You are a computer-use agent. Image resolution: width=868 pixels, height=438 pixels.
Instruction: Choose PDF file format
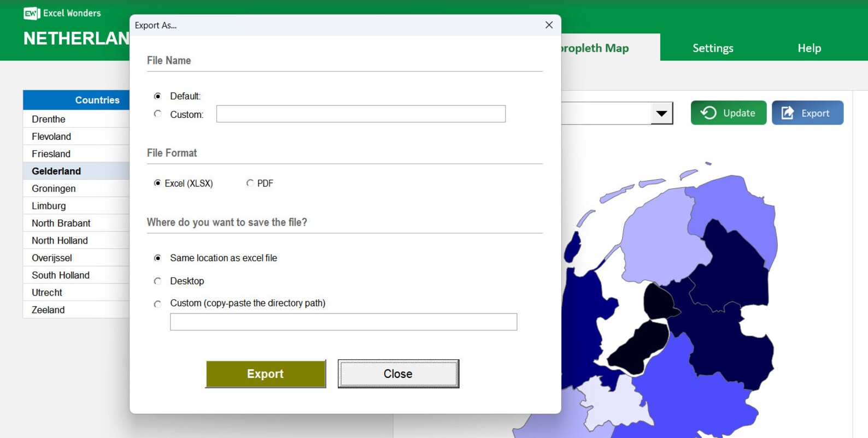[250, 184]
